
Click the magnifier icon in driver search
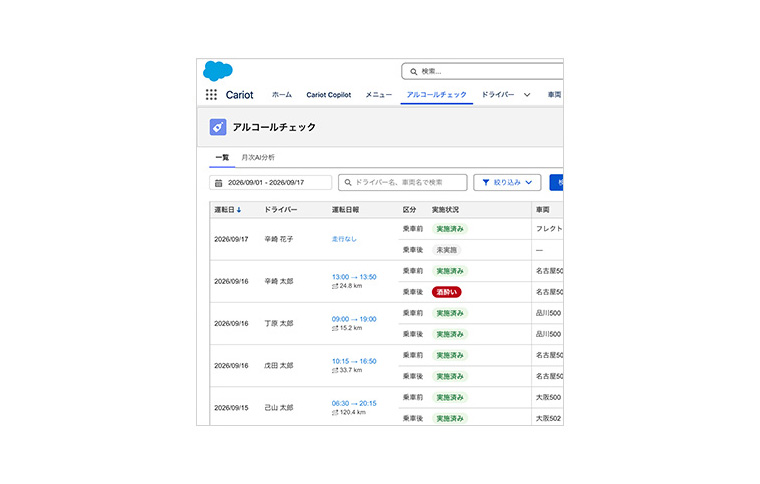(x=348, y=183)
